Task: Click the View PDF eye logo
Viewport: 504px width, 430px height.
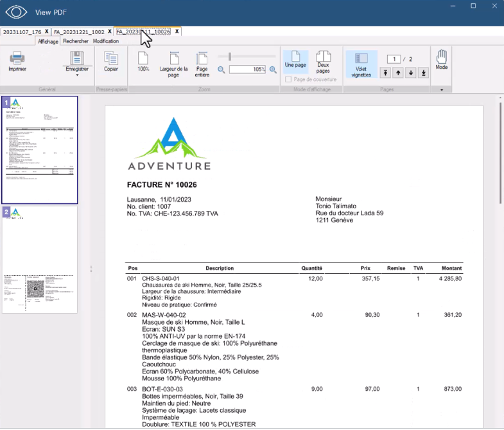Action: coord(16,12)
